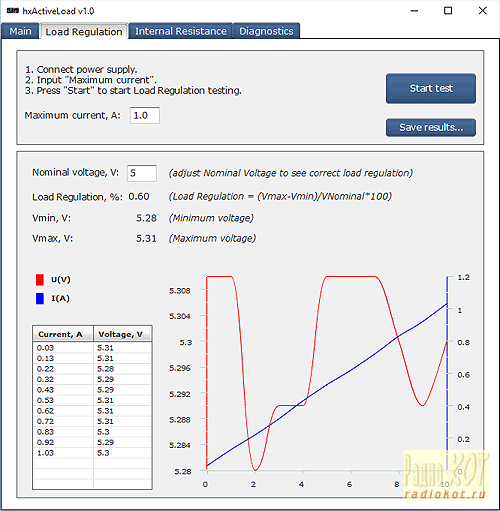Focus the Maximum current input field
The height and width of the screenshot is (511, 500).
pos(145,115)
